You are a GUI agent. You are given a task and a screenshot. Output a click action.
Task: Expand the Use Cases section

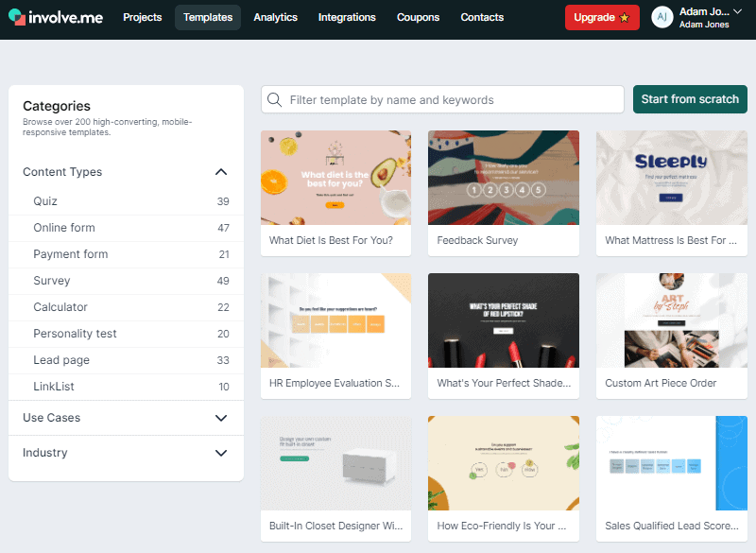(221, 418)
